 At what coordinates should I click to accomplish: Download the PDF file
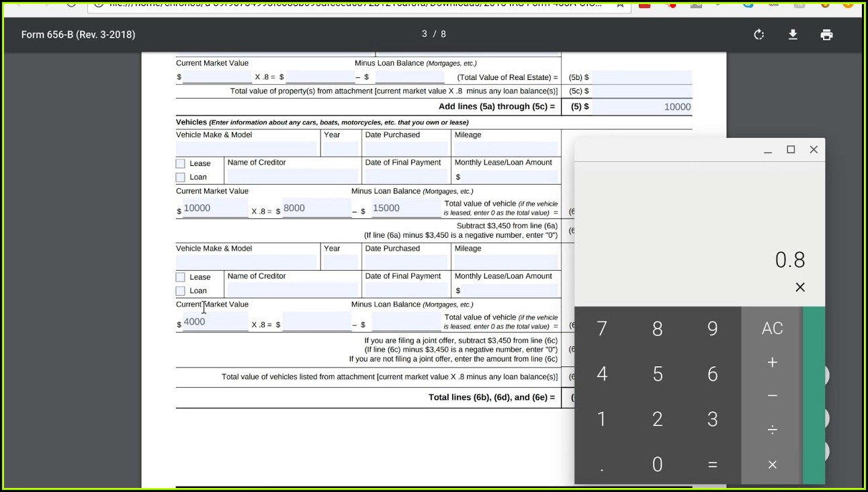click(793, 35)
